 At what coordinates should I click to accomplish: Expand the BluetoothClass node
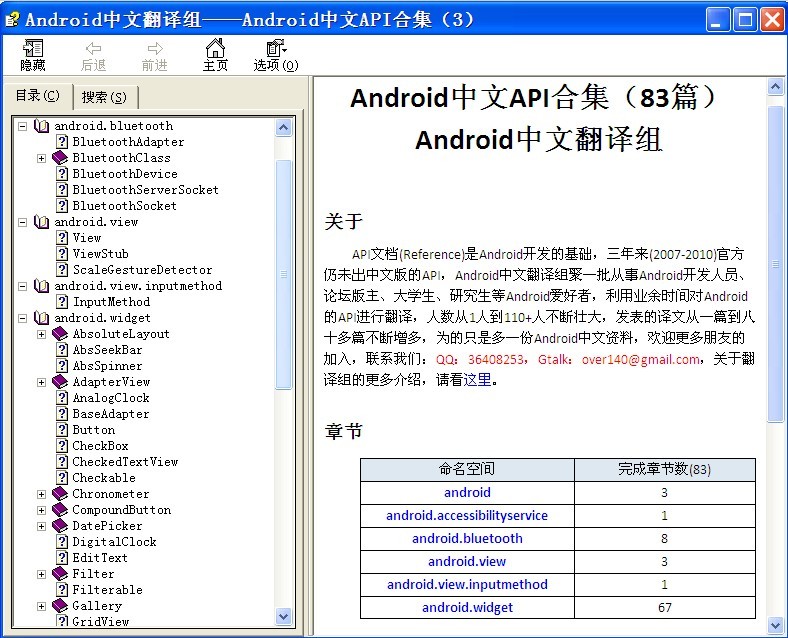(x=42, y=158)
